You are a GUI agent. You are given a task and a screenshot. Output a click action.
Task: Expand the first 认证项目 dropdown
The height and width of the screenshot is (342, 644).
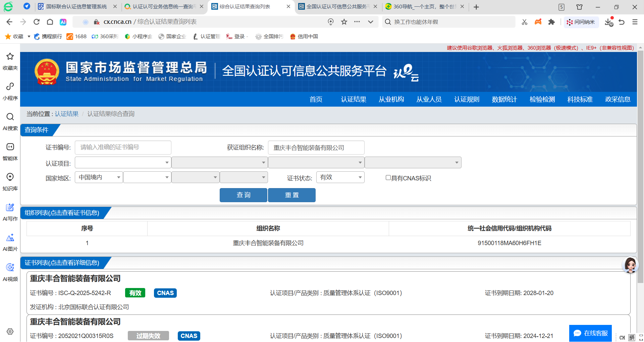click(123, 163)
